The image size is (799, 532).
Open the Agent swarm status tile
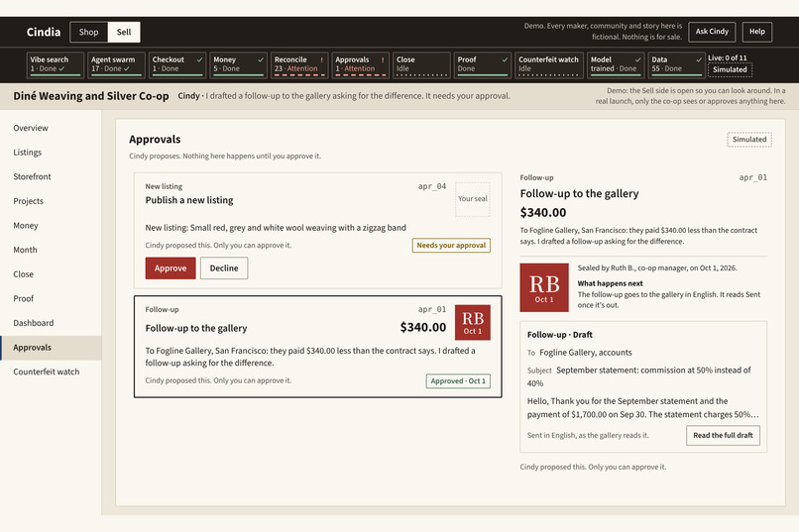pyautogui.click(x=116, y=64)
